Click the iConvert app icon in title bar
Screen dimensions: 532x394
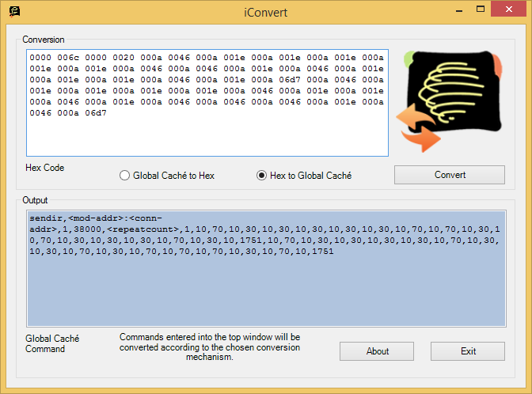tap(14, 12)
